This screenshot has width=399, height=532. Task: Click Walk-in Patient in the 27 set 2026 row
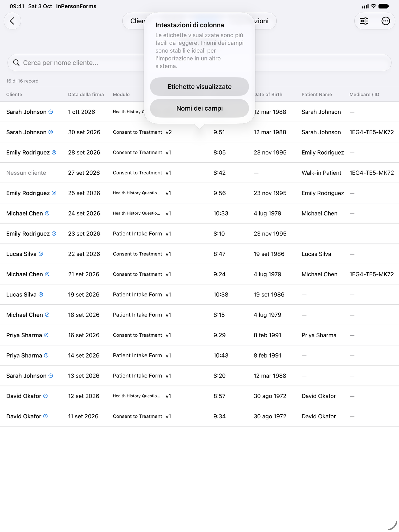pos(321,173)
